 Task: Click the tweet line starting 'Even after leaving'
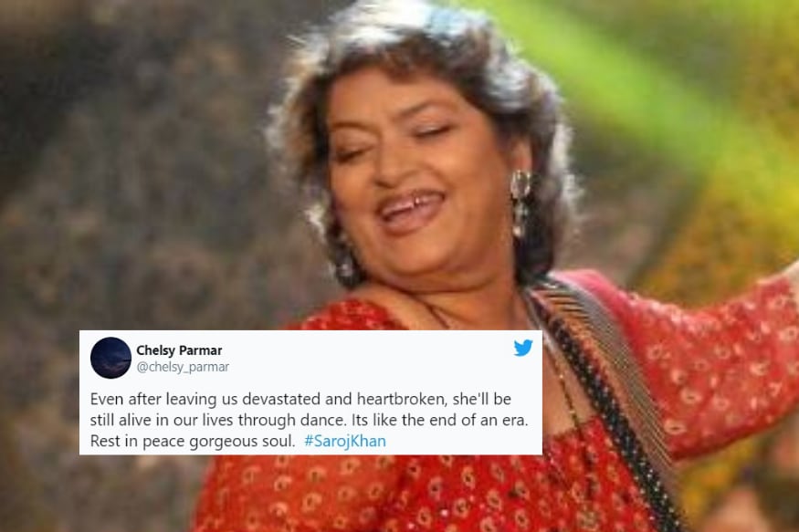300,399
